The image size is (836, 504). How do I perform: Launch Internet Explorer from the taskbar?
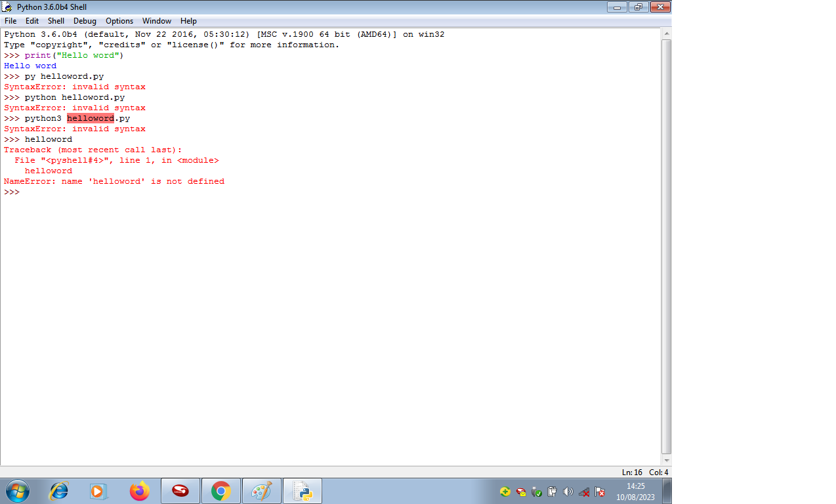tap(58, 490)
